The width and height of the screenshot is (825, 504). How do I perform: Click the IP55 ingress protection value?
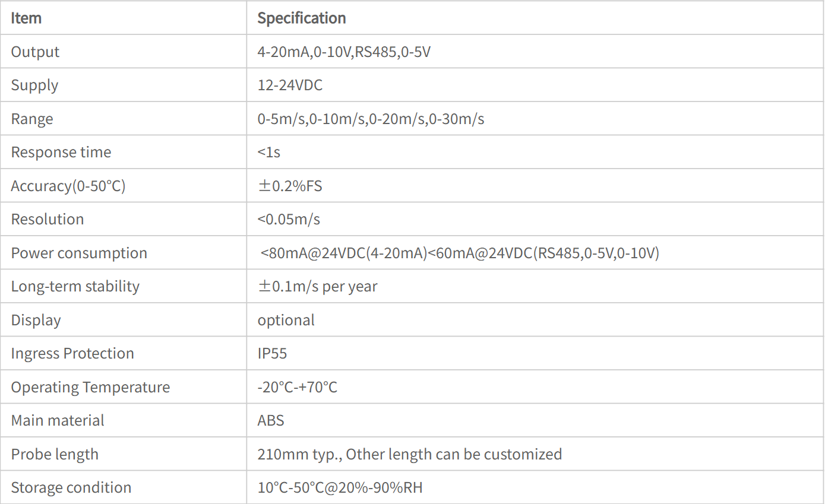pyautogui.click(x=272, y=353)
